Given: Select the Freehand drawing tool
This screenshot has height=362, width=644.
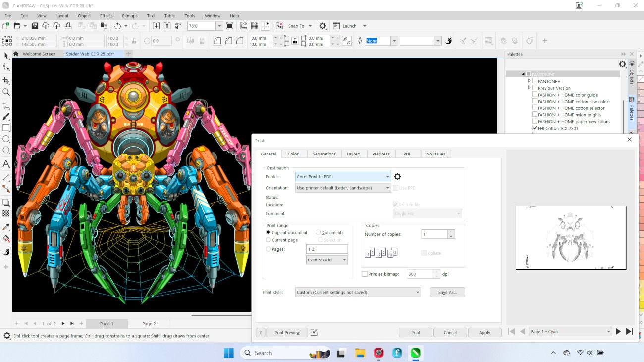Looking at the screenshot, I should coord(6,105).
